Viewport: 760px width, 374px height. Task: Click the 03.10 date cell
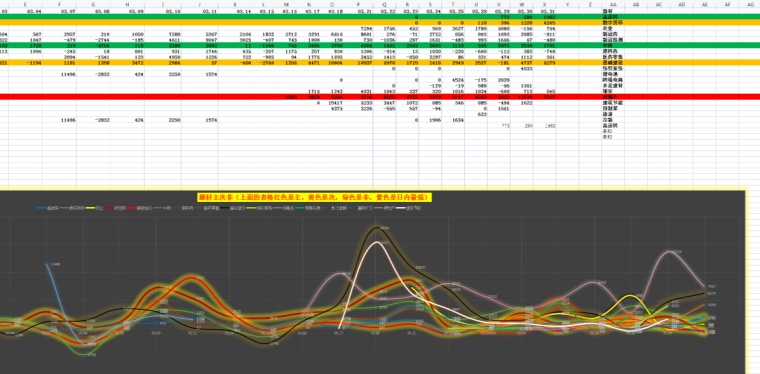click(x=174, y=11)
